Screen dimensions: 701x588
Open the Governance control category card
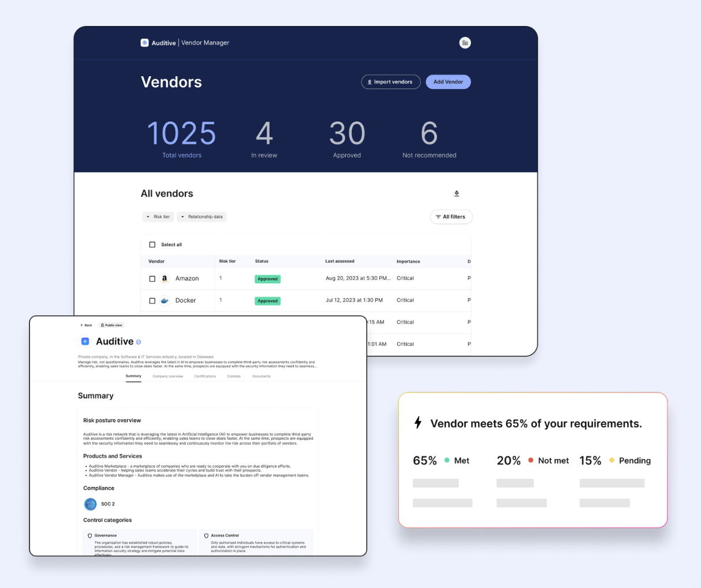(140, 542)
